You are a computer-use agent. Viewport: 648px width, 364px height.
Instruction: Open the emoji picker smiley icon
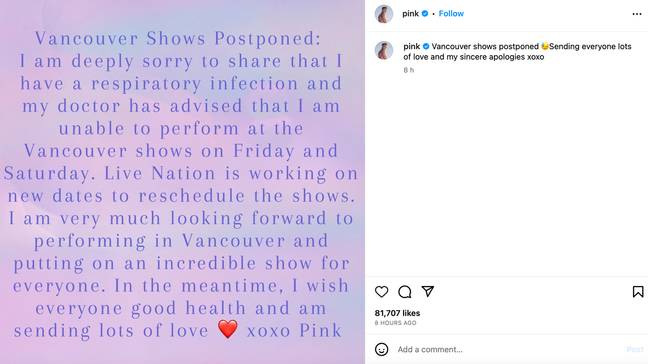coord(381,349)
